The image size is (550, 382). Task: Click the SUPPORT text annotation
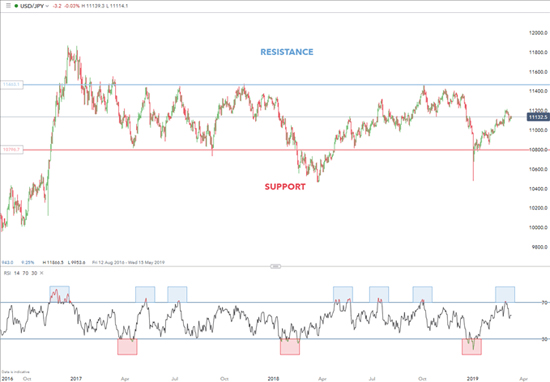click(x=285, y=187)
